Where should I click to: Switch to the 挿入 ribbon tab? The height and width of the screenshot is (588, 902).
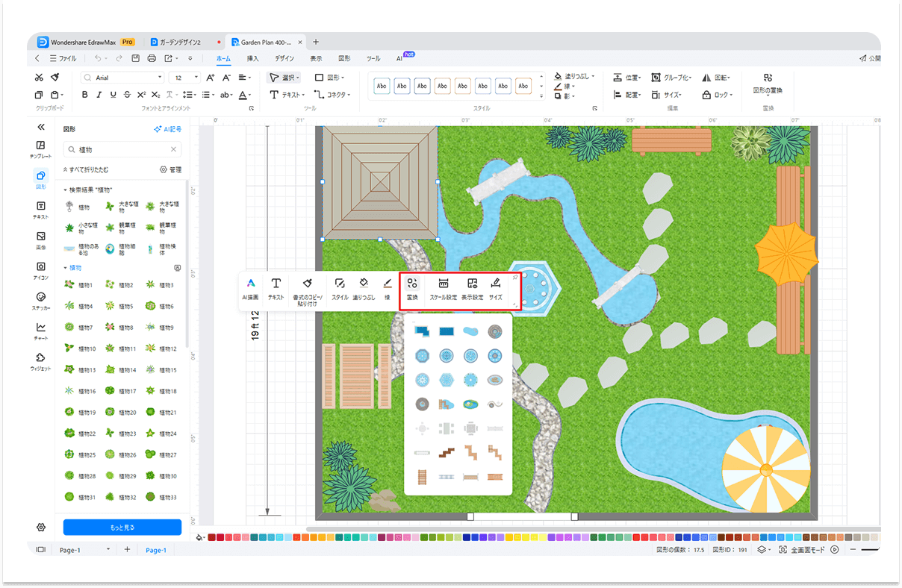click(253, 58)
